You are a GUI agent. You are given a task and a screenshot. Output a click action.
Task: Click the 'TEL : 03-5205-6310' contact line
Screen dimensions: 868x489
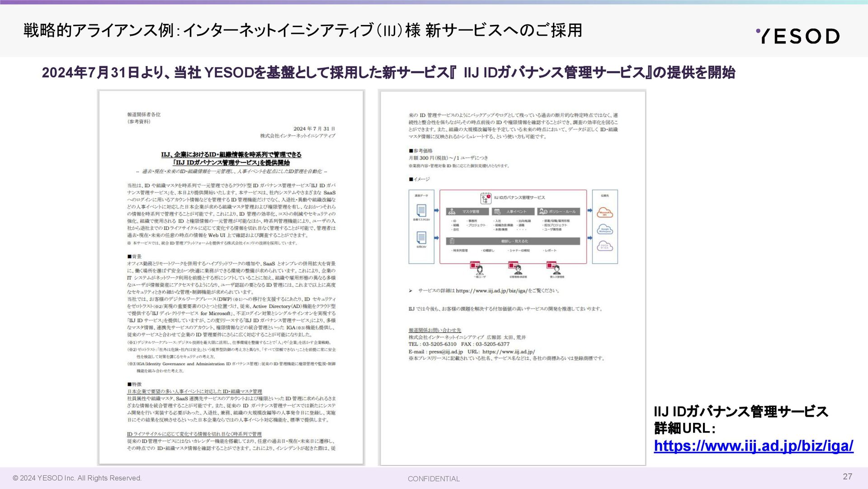432,344
